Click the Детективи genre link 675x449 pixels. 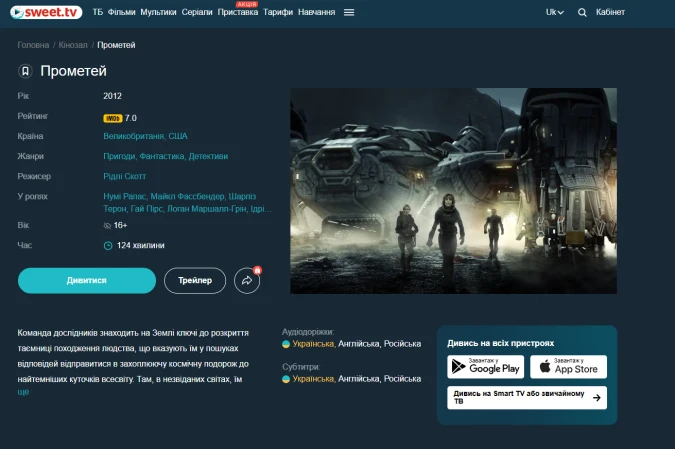pyautogui.click(x=208, y=156)
